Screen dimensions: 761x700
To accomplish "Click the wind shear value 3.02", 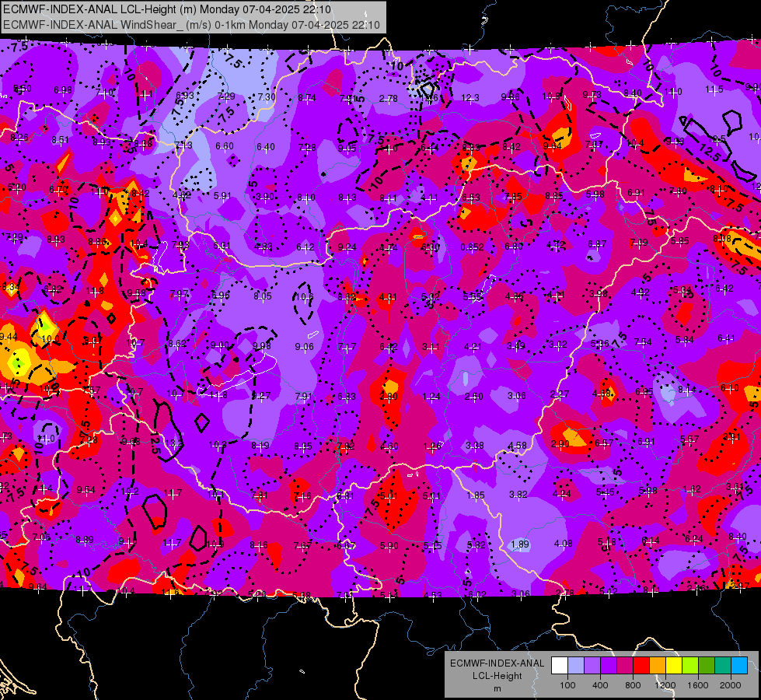I will pyautogui.click(x=558, y=345).
